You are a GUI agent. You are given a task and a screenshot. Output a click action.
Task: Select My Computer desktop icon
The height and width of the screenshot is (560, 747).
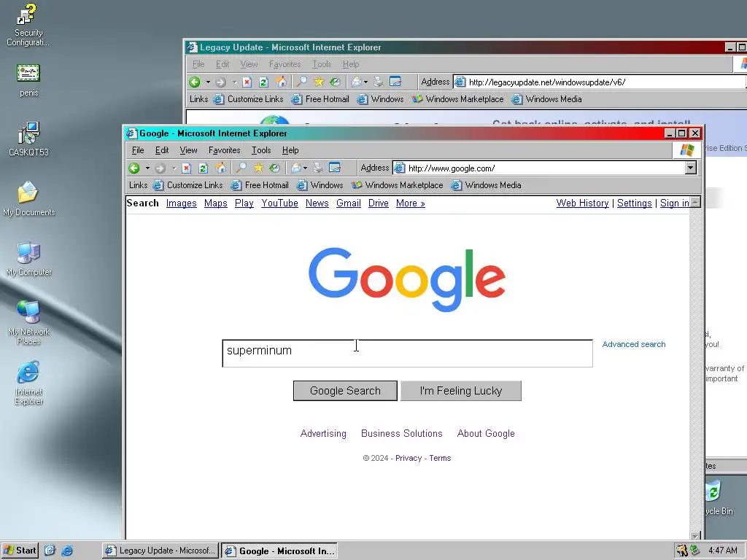point(28,259)
